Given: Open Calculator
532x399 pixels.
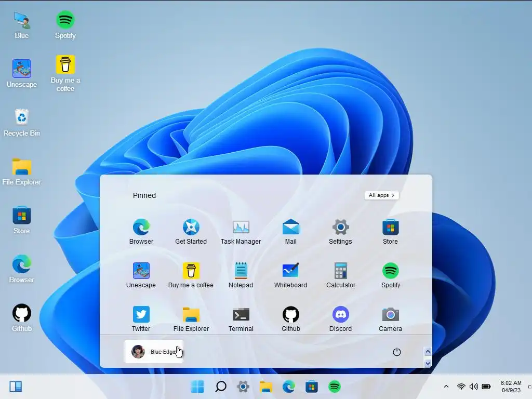Looking at the screenshot, I should pos(341,275).
